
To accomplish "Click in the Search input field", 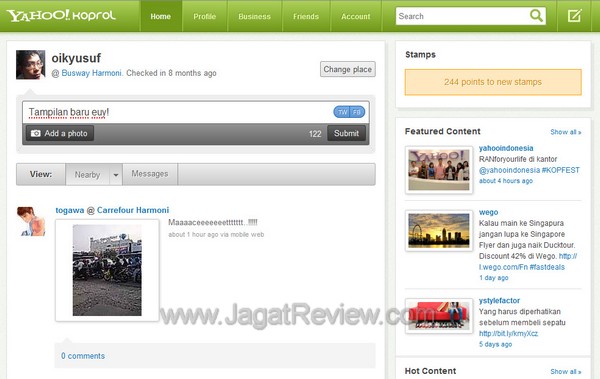I will tap(463, 16).
